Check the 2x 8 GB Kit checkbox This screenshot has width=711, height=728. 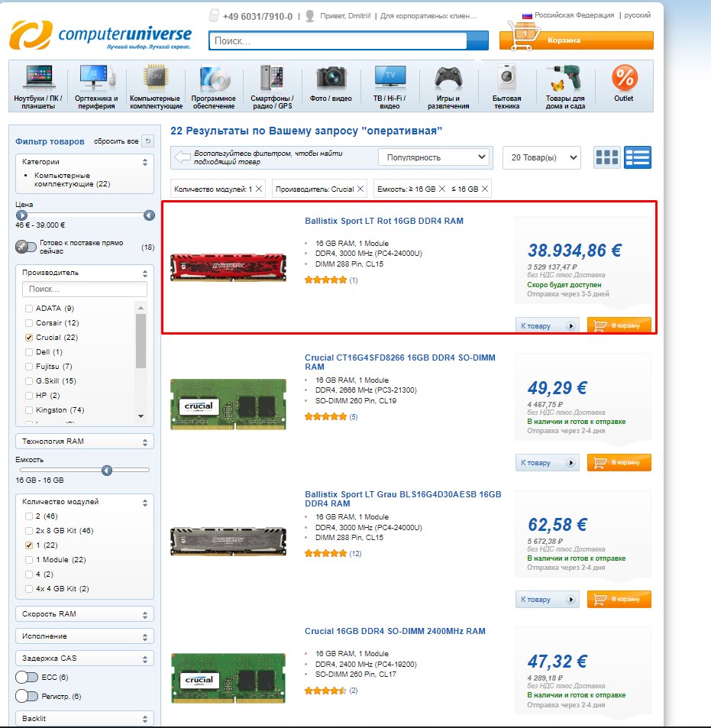(x=29, y=531)
